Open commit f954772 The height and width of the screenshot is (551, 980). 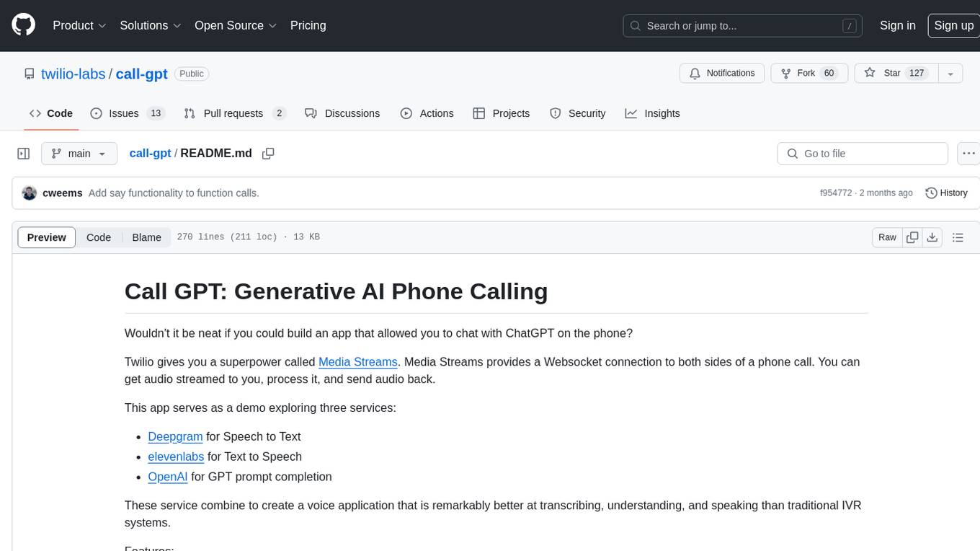click(836, 193)
